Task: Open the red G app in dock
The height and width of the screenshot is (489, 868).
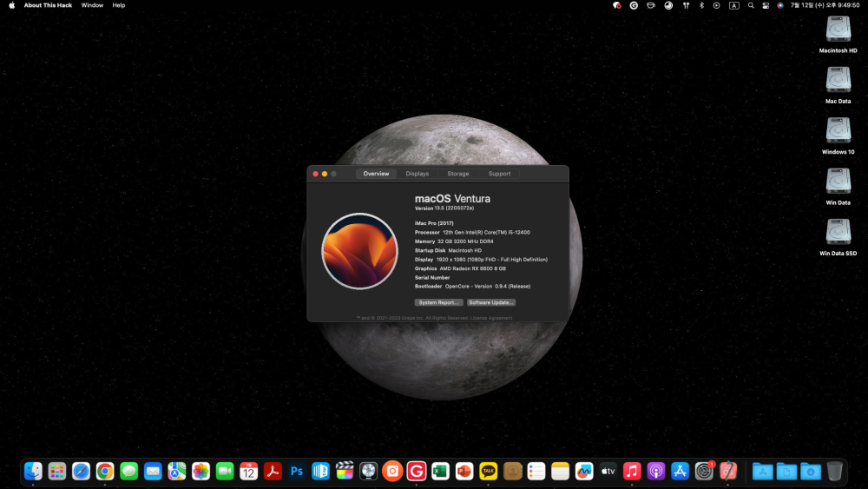Action: tap(417, 472)
